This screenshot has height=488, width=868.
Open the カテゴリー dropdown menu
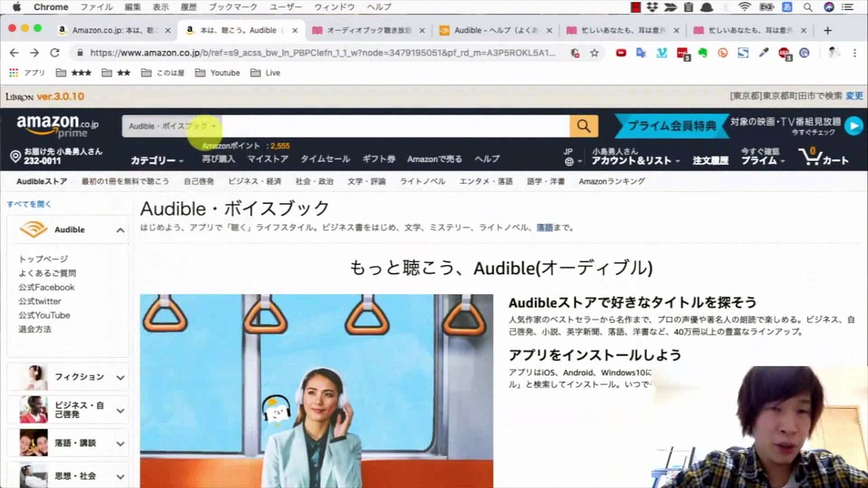click(x=157, y=161)
